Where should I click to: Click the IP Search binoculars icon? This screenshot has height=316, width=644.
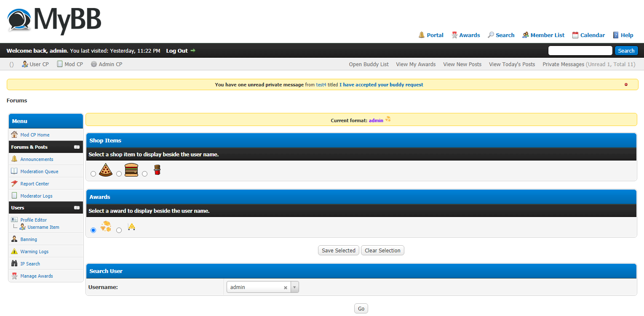point(14,264)
